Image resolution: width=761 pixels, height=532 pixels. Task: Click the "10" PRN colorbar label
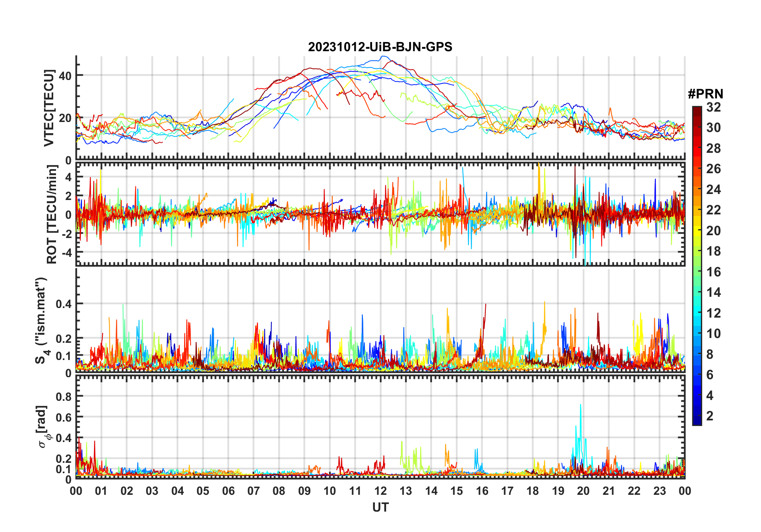pyautogui.click(x=713, y=333)
